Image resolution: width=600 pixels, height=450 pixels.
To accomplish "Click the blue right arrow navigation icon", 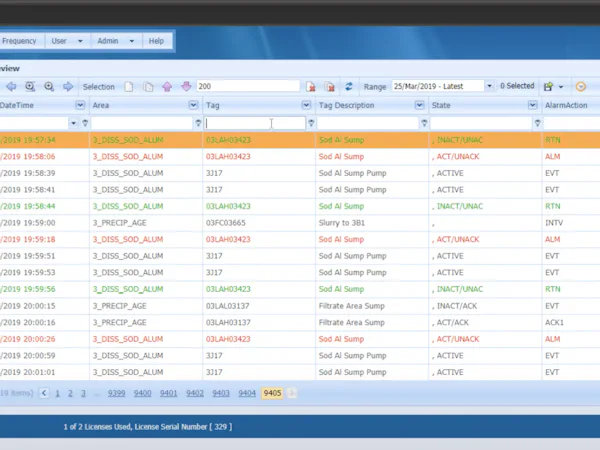I will click(x=68, y=86).
